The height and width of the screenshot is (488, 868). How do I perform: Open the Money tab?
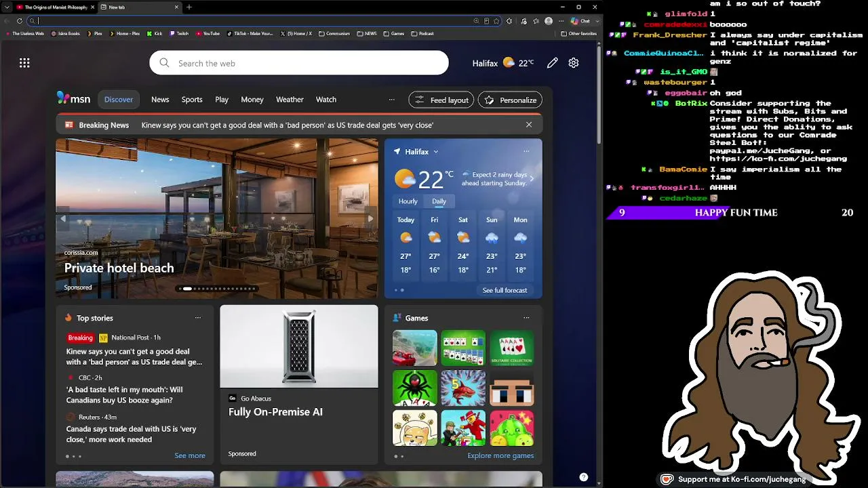point(252,100)
